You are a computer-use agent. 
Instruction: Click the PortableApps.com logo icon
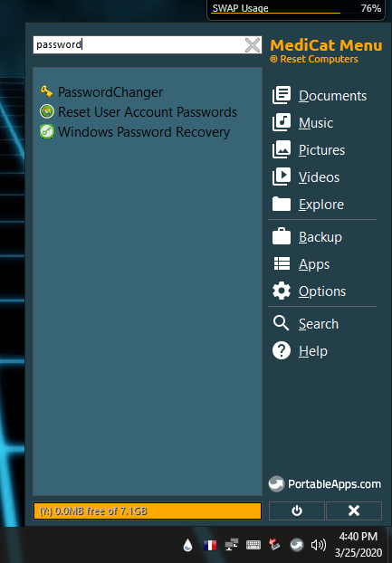[x=276, y=483]
